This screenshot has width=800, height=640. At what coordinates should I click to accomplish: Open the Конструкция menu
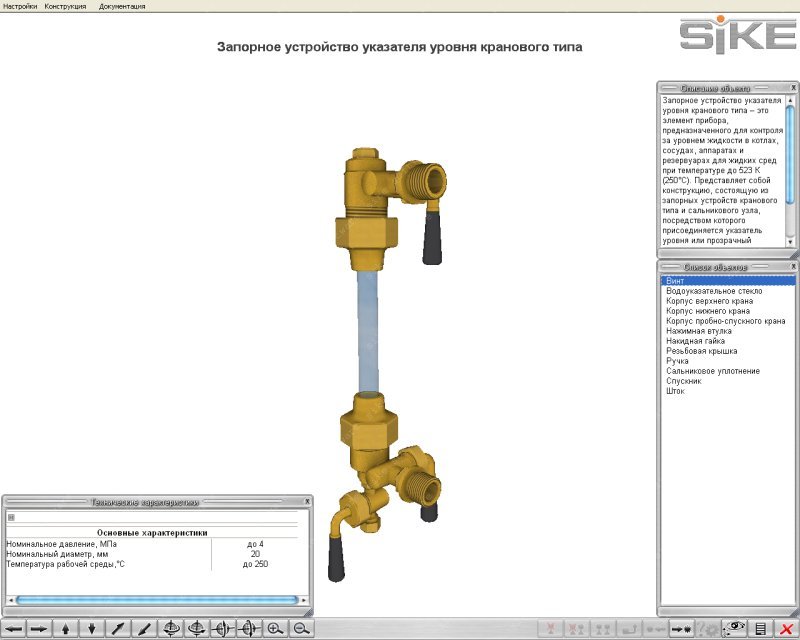(65, 6)
